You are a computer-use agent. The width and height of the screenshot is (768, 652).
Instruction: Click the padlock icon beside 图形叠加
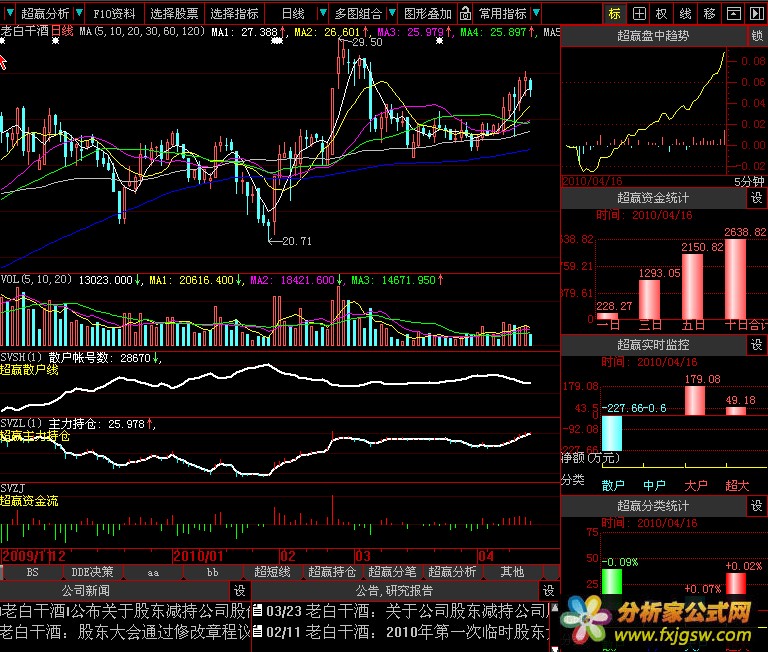click(x=465, y=14)
